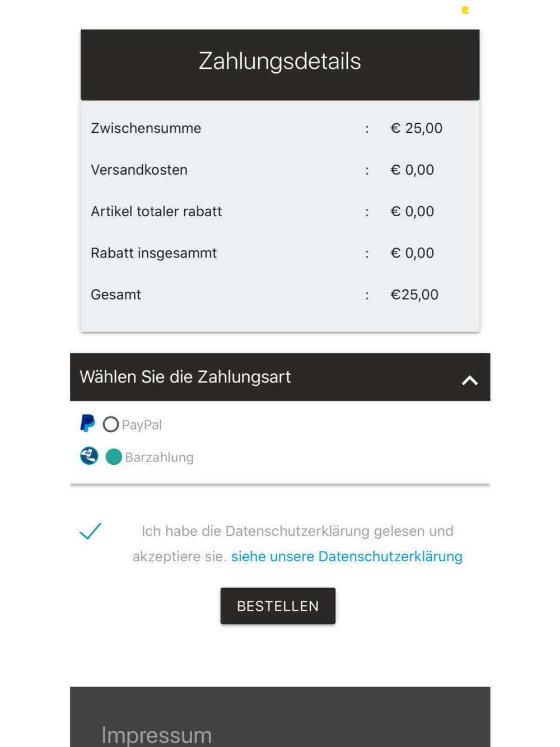The width and height of the screenshot is (560, 747).
Task: Click the teal checkmark icon for privacy consent
Action: point(90,531)
